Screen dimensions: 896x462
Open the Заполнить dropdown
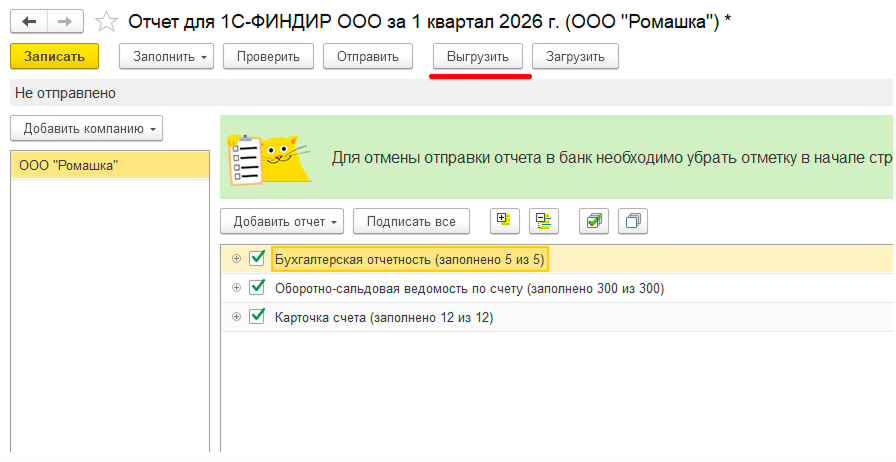(x=166, y=57)
